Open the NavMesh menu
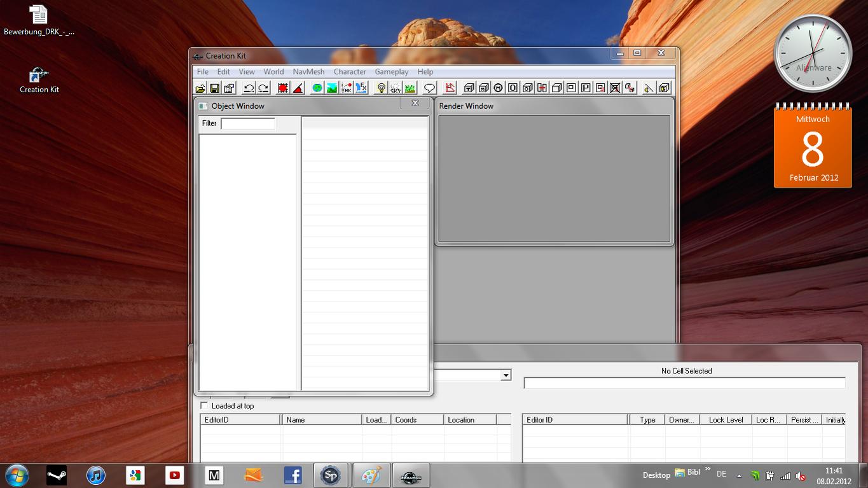868x488 pixels. (308, 72)
